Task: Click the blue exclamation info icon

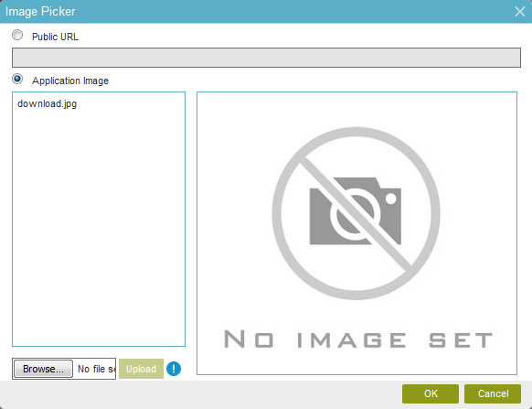Action: [x=174, y=369]
